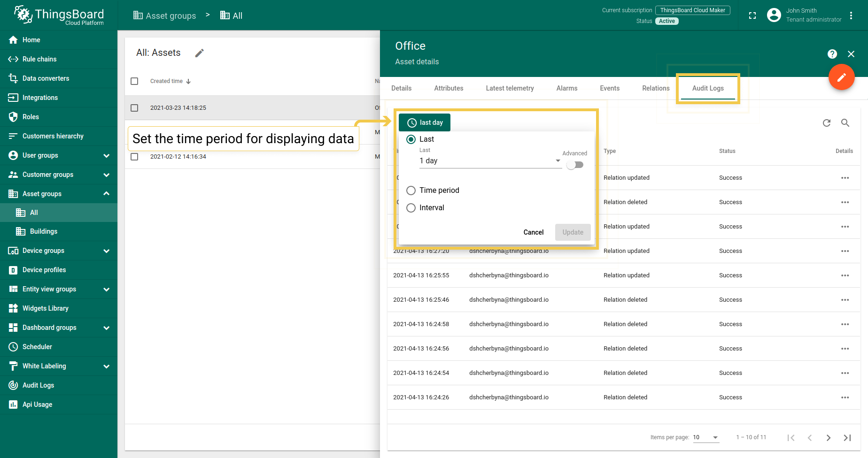This screenshot has height=458, width=868.
Task: Toggle fullscreen mode icon
Action: click(x=752, y=15)
